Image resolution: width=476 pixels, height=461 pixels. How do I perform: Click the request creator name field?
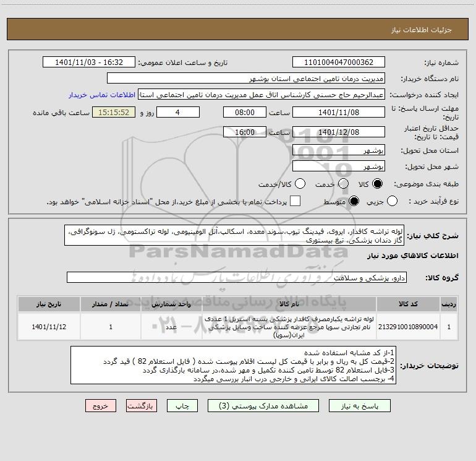[x=261, y=95]
